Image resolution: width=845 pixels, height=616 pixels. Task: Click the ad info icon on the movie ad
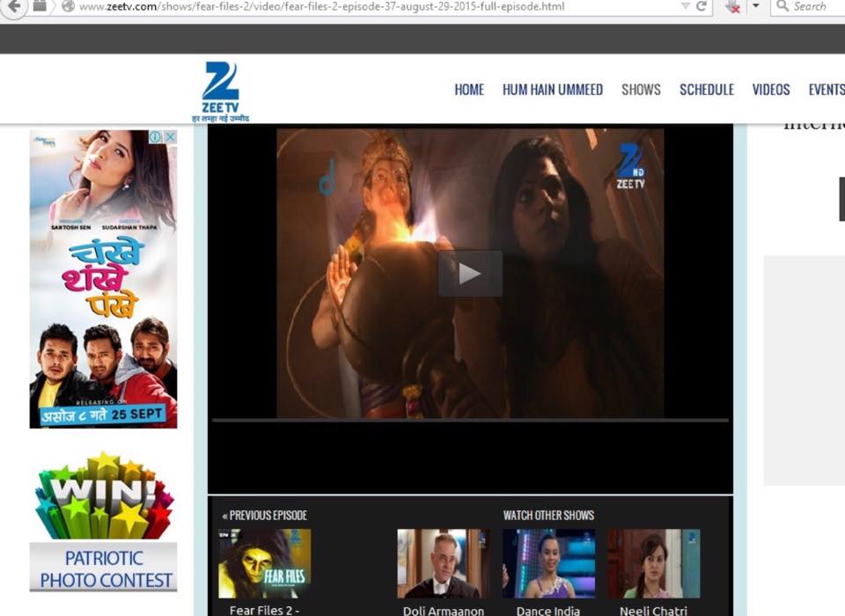pos(155,137)
